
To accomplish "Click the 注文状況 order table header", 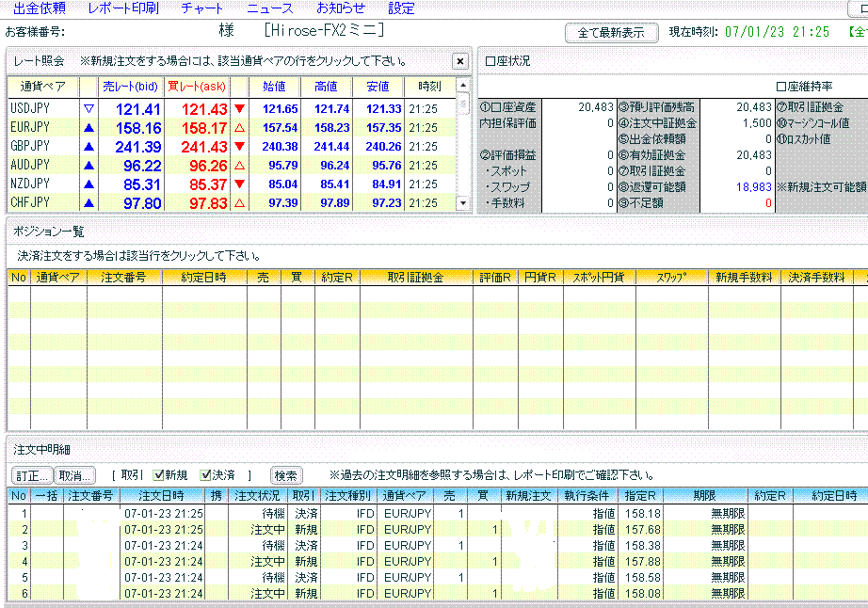I will click(x=257, y=496).
